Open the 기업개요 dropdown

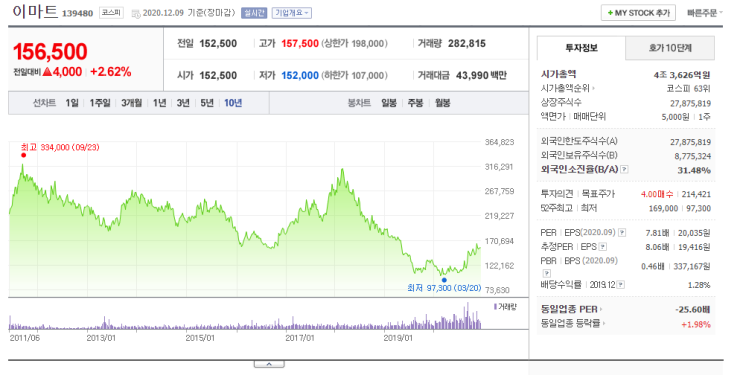click(291, 13)
